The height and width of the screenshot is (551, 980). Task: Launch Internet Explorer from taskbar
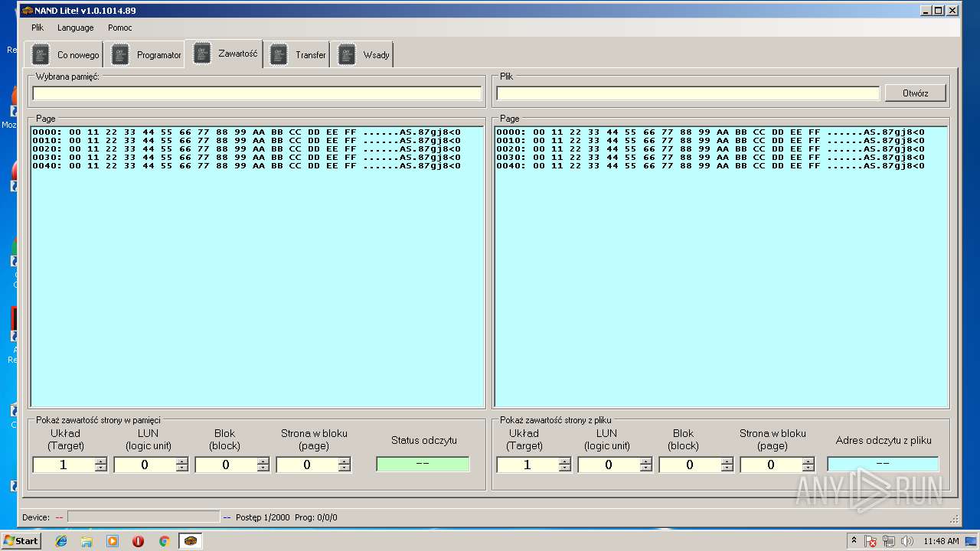[61, 541]
